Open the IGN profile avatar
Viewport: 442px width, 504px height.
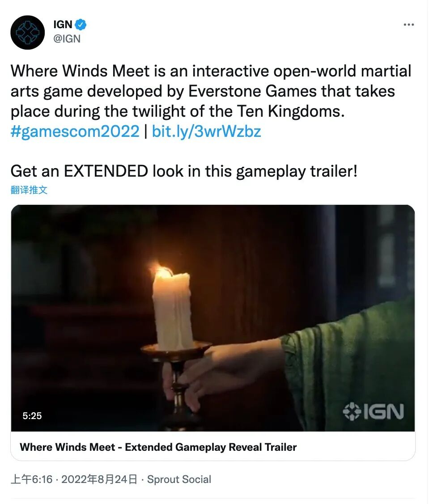pos(27,33)
